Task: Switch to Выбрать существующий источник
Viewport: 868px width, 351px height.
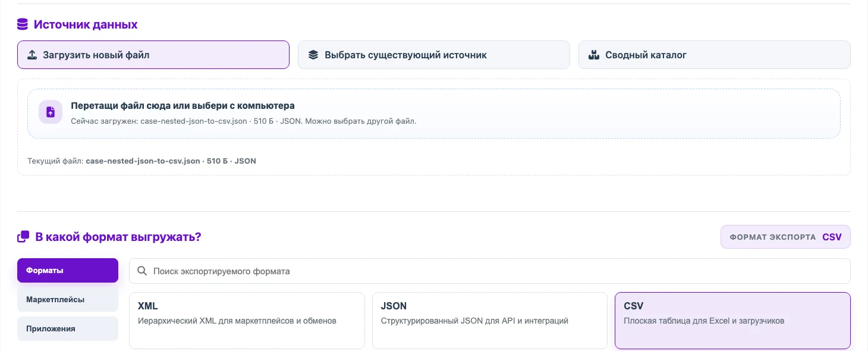Action: point(434,55)
